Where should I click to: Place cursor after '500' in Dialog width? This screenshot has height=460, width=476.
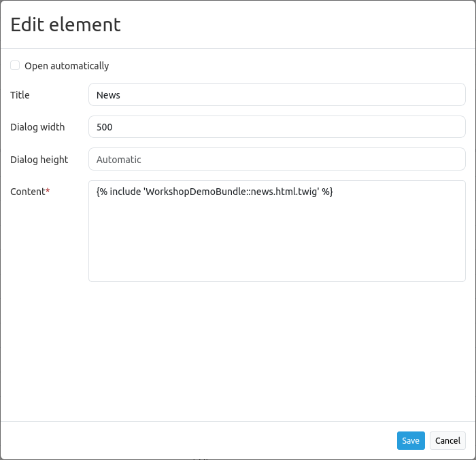point(114,127)
